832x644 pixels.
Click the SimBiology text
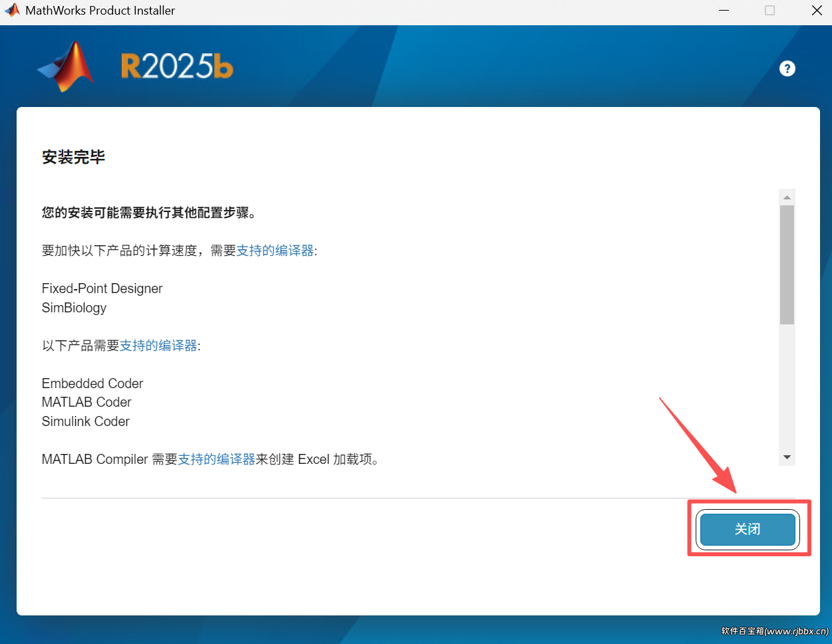coord(74,308)
